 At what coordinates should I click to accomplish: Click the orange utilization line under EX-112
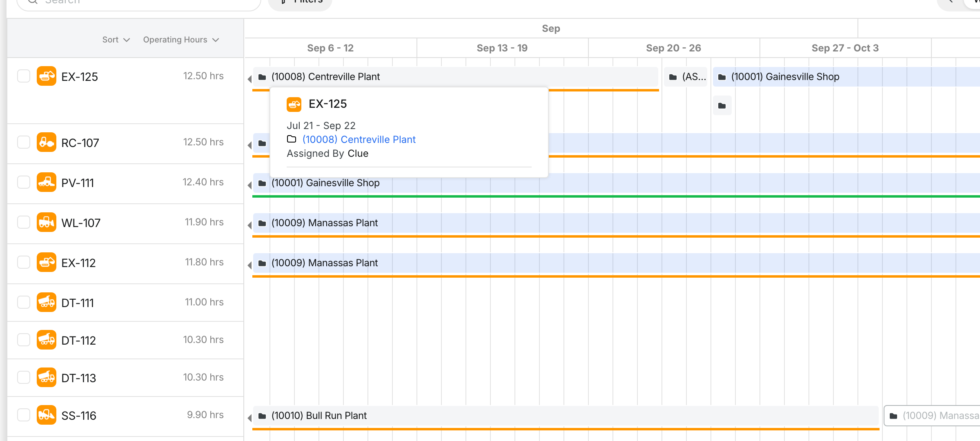616,276
